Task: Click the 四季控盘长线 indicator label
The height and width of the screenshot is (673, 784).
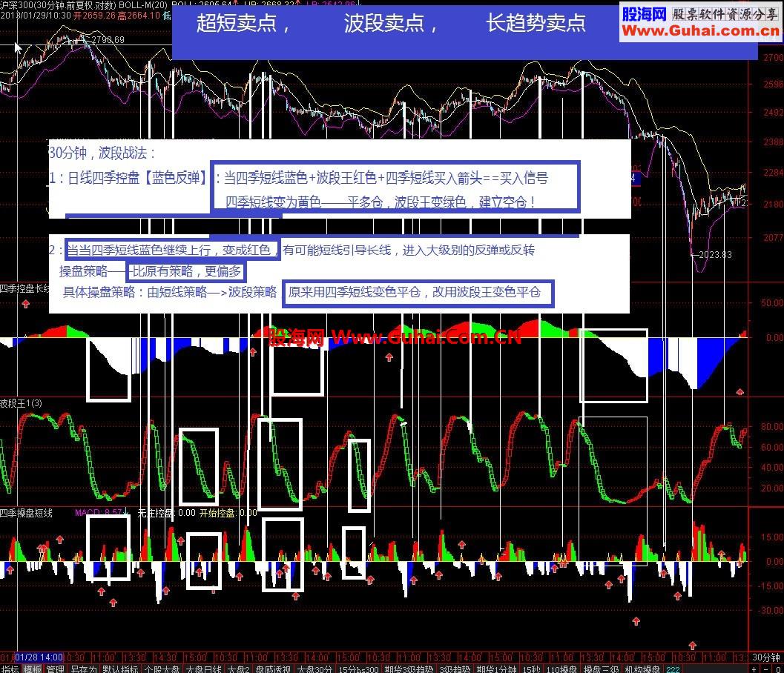Action: pyautogui.click(x=24, y=288)
